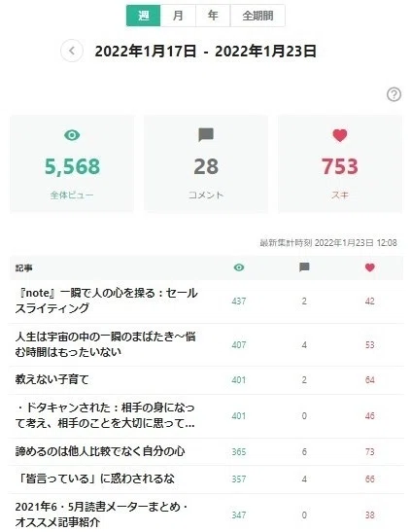Click the 記事 column header

(x=23, y=268)
